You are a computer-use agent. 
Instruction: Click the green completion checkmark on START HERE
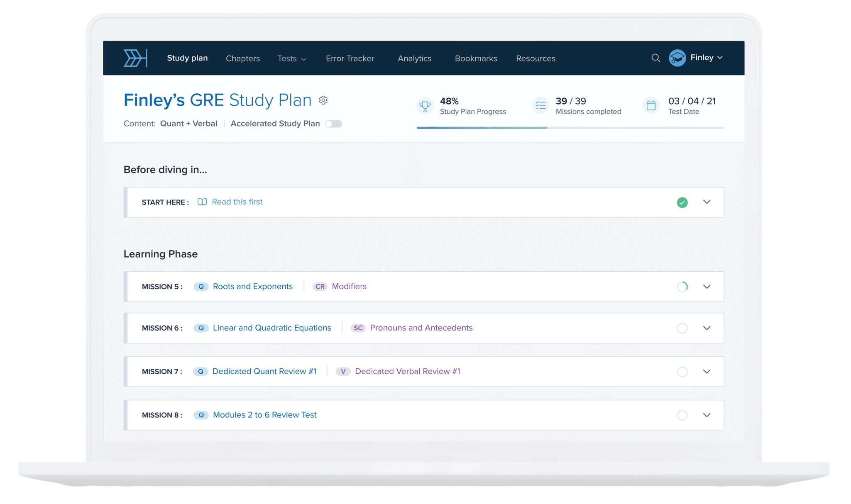click(682, 202)
